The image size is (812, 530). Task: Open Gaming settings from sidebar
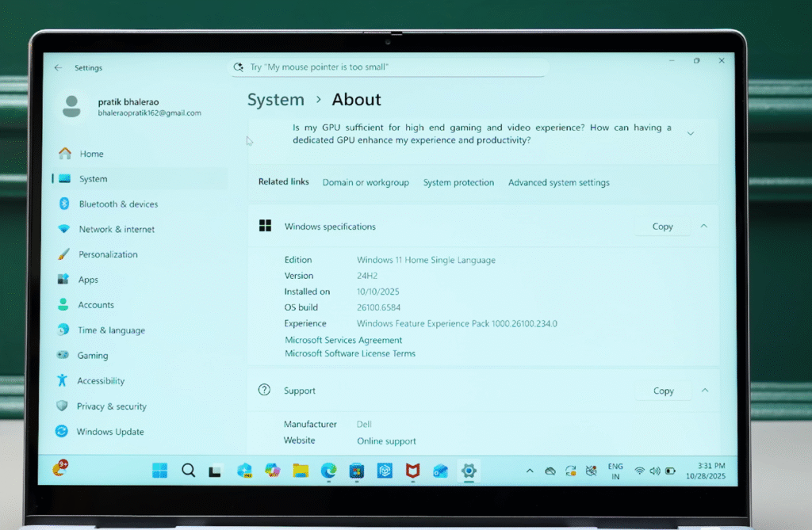pyautogui.click(x=92, y=356)
